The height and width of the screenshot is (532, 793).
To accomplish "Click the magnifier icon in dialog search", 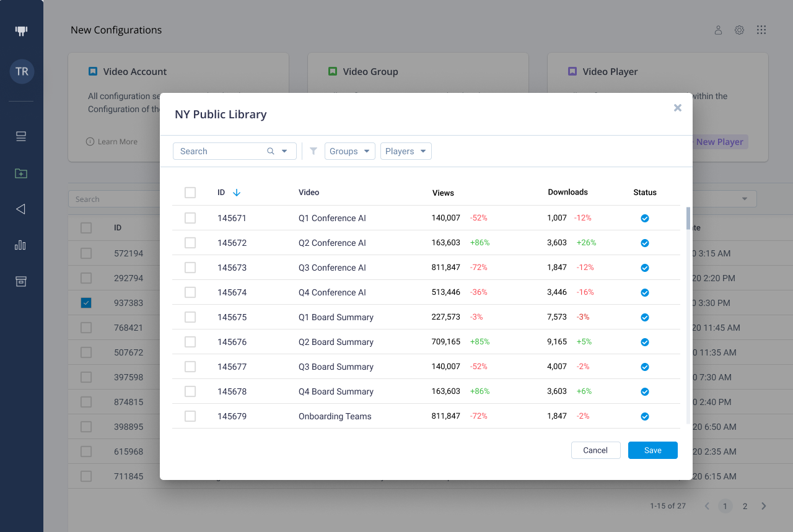I will point(271,151).
